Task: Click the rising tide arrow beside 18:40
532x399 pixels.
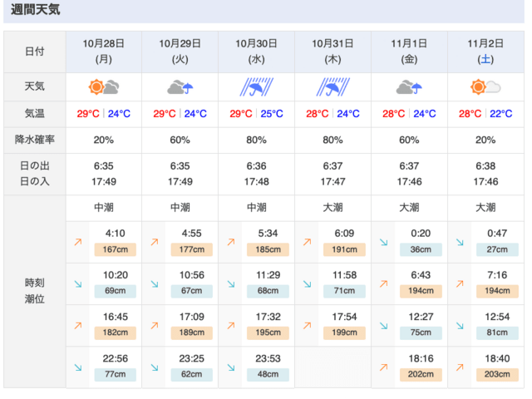Action: pos(460,367)
